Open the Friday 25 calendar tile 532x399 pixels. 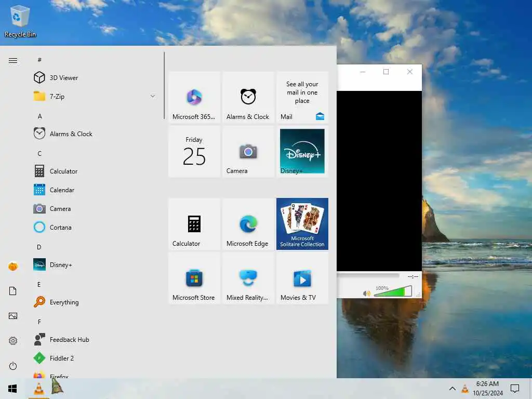tap(194, 151)
